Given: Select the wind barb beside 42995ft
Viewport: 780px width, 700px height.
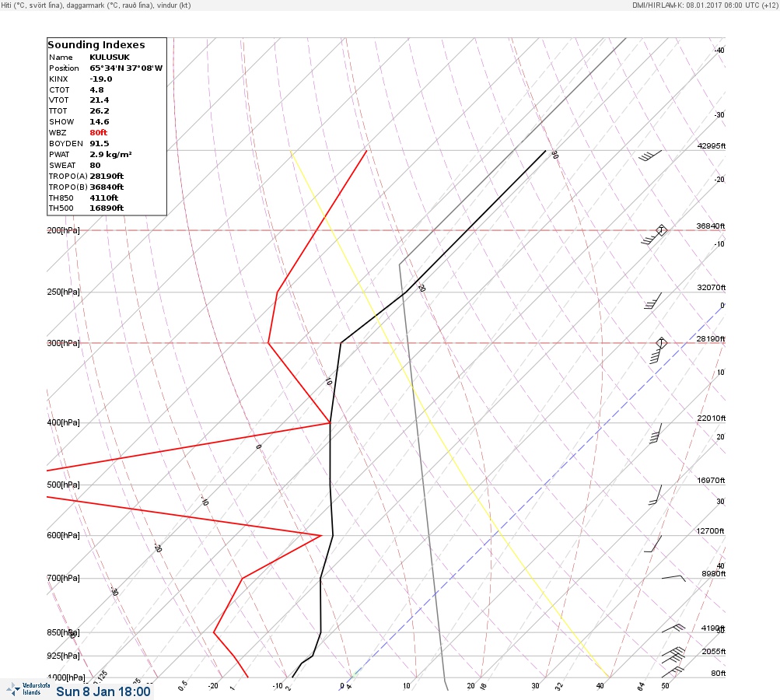Looking at the screenshot, I should point(650,156).
